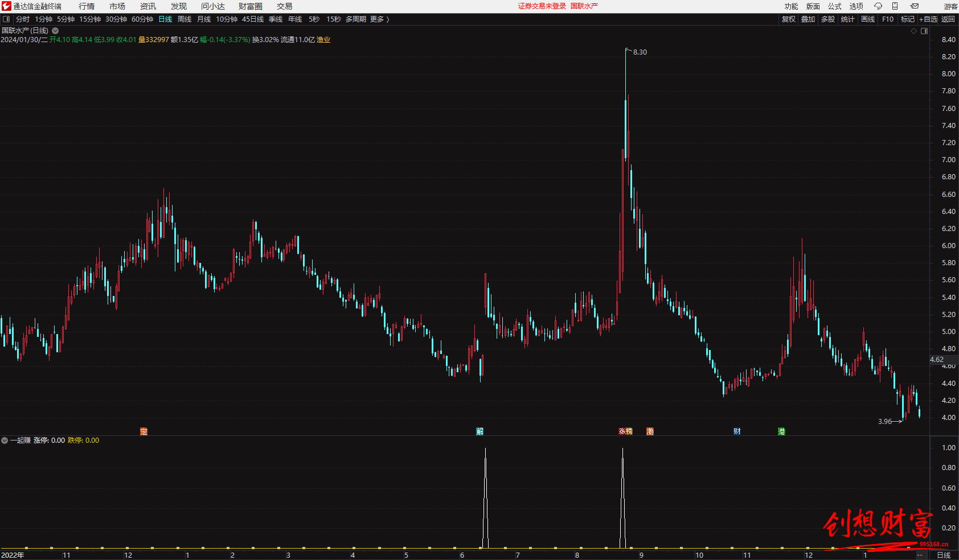The width and height of the screenshot is (959, 560).
Task: Click the diamond icon above the price axis
Action: 914,31
